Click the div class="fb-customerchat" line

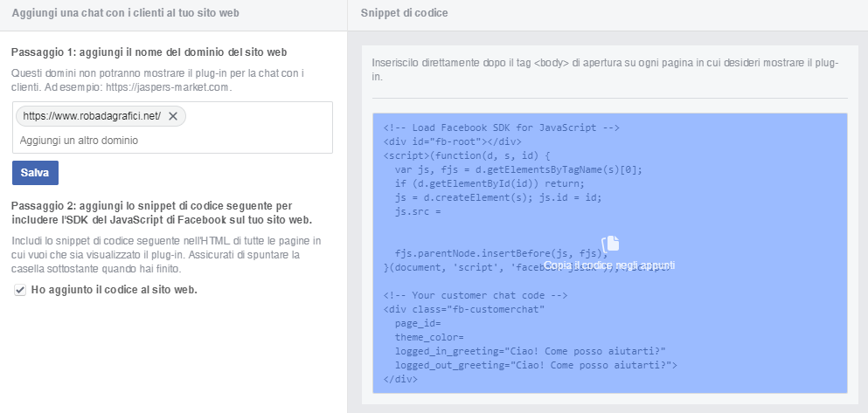click(464, 309)
